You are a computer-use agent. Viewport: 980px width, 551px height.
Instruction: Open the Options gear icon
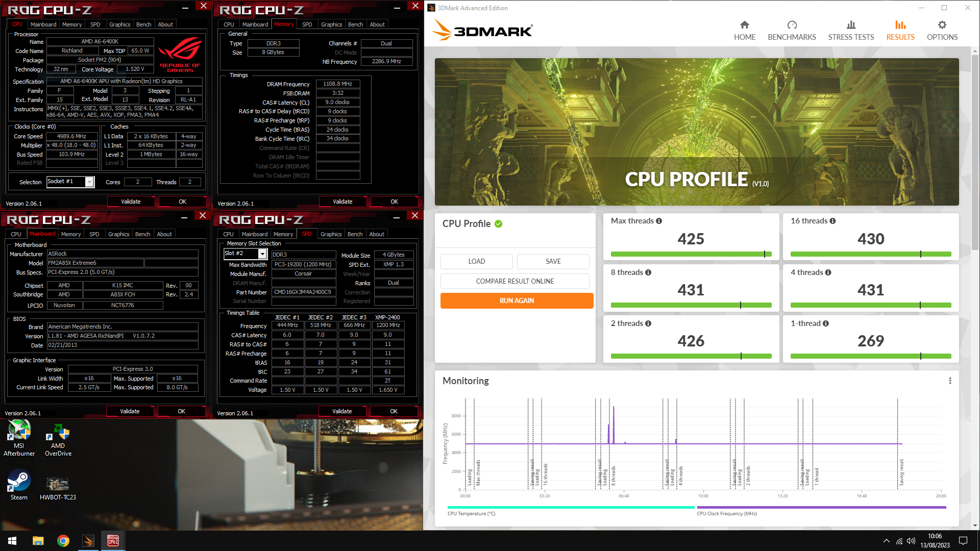942,25
